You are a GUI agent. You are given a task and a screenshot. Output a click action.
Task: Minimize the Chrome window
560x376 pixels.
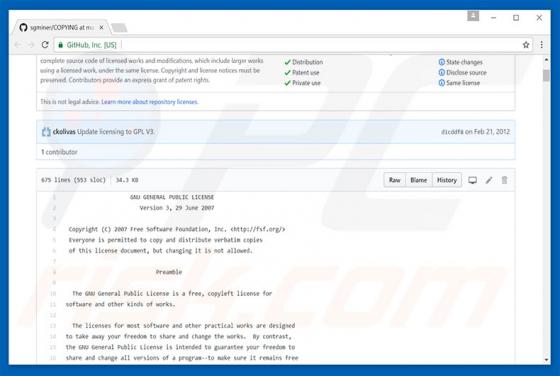494,17
